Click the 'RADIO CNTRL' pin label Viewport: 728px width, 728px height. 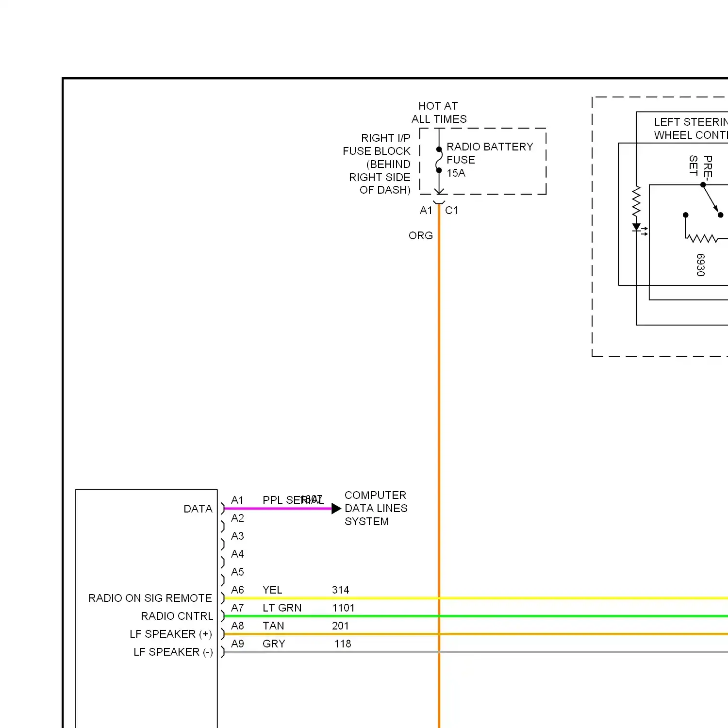[x=177, y=616]
